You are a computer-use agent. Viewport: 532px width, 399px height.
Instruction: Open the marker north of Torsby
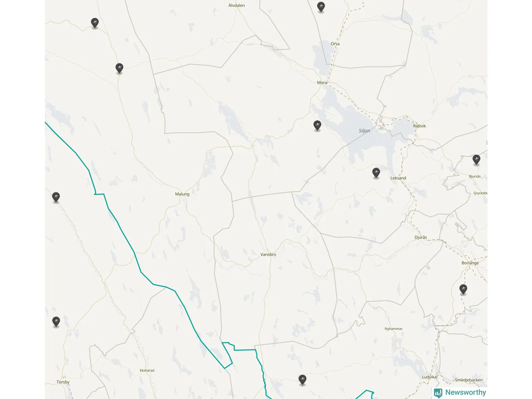coord(56,321)
